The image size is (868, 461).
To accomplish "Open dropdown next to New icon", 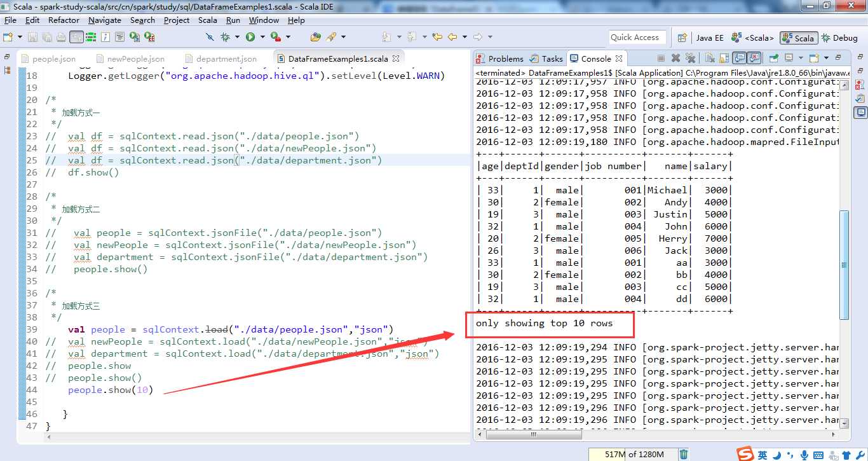I will [20, 37].
